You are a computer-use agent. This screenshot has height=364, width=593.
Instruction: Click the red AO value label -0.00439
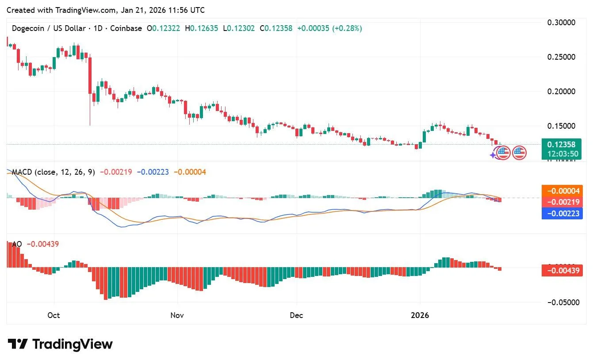[x=561, y=270]
